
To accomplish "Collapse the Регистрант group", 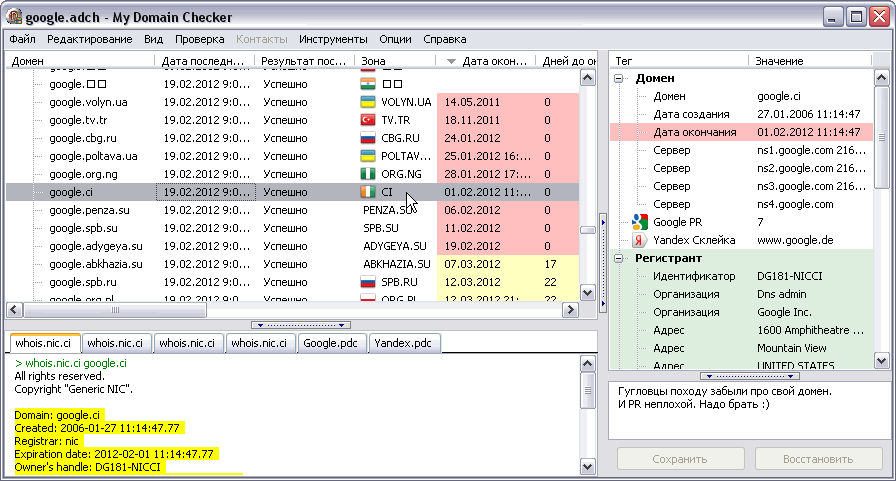I will [620, 258].
